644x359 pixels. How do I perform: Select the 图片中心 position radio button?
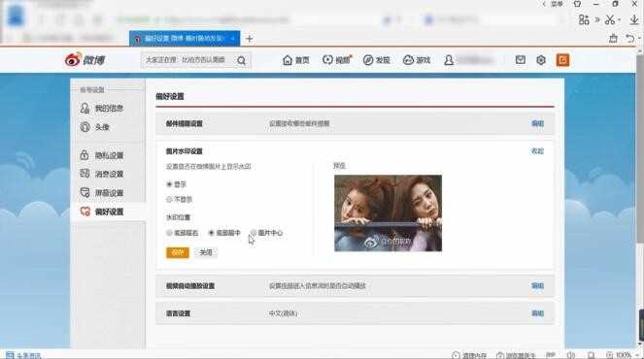point(254,233)
